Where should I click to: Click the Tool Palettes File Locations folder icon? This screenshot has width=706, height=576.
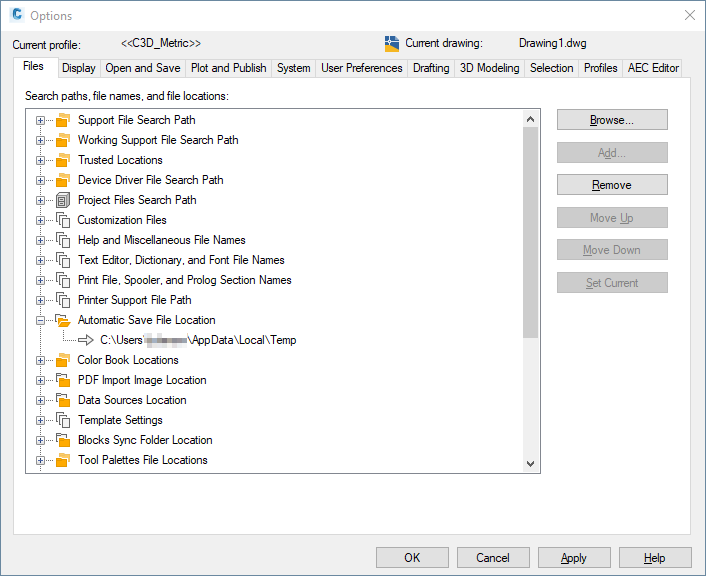(63, 460)
